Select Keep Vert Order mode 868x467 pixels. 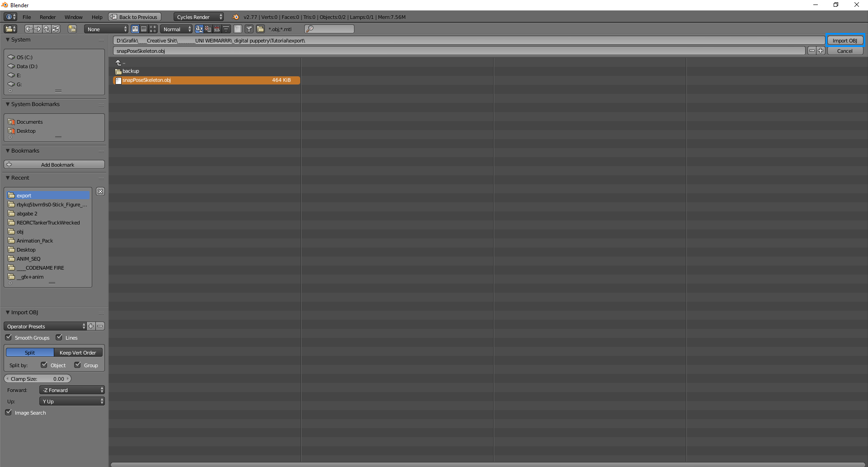pos(78,353)
